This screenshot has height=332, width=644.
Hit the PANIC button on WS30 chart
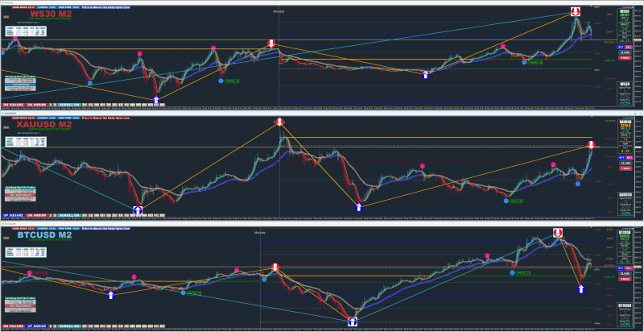pos(625,58)
